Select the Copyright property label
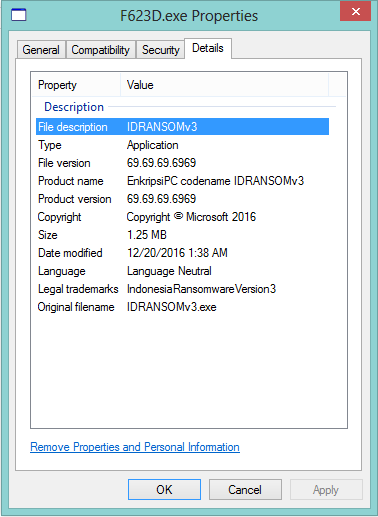378x517 pixels. point(59,217)
